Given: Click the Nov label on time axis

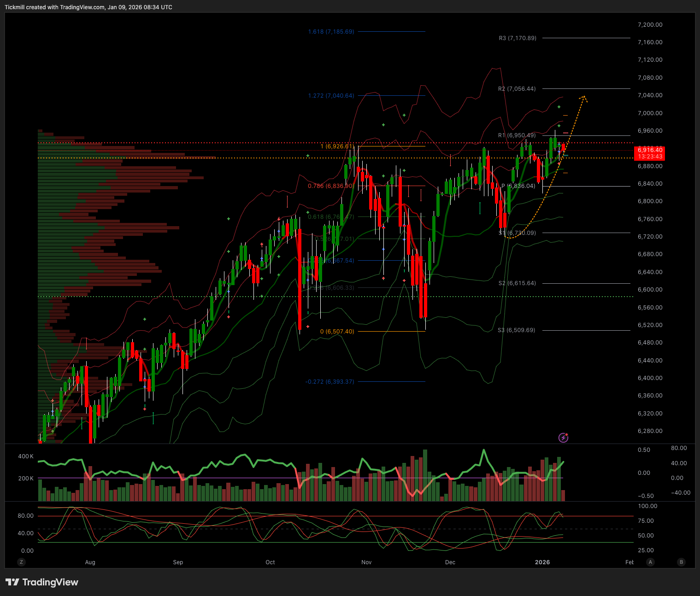Looking at the screenshot, I should tap(366, 562).
